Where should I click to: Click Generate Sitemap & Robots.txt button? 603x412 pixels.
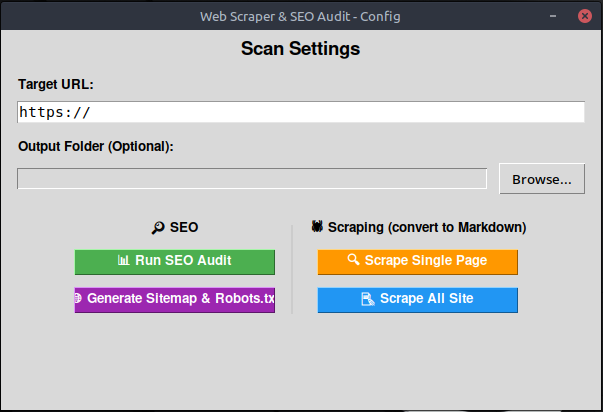click(175, 300)
